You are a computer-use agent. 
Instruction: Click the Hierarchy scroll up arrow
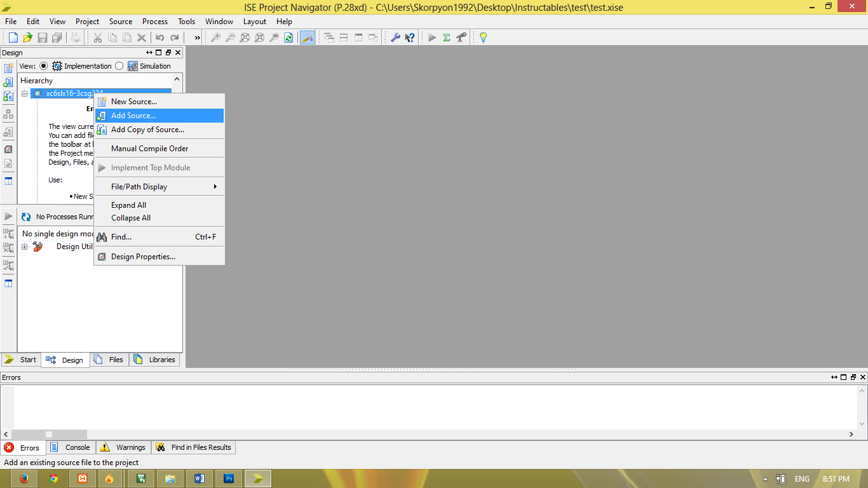point(177,80)
